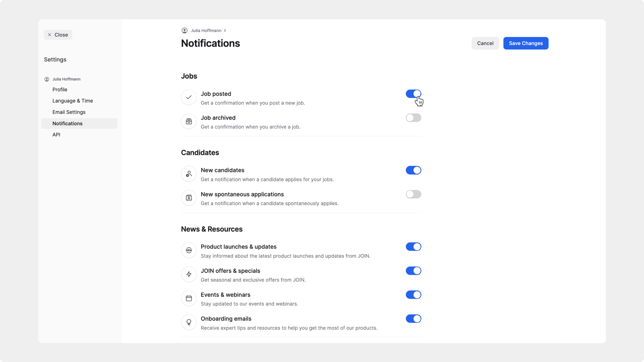Turn off the Onboarding emails toggle
The image size is (644, 362).
coord(413,319)
